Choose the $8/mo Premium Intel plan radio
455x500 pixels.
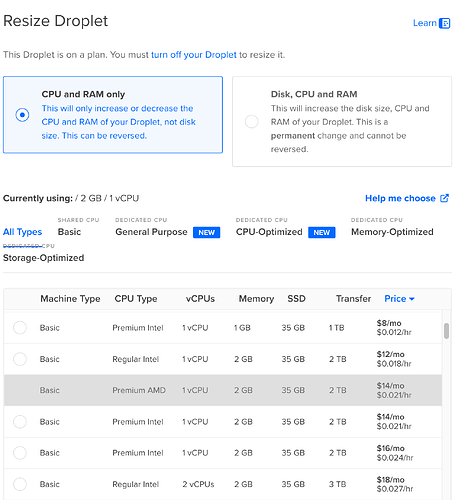[20, 328]
